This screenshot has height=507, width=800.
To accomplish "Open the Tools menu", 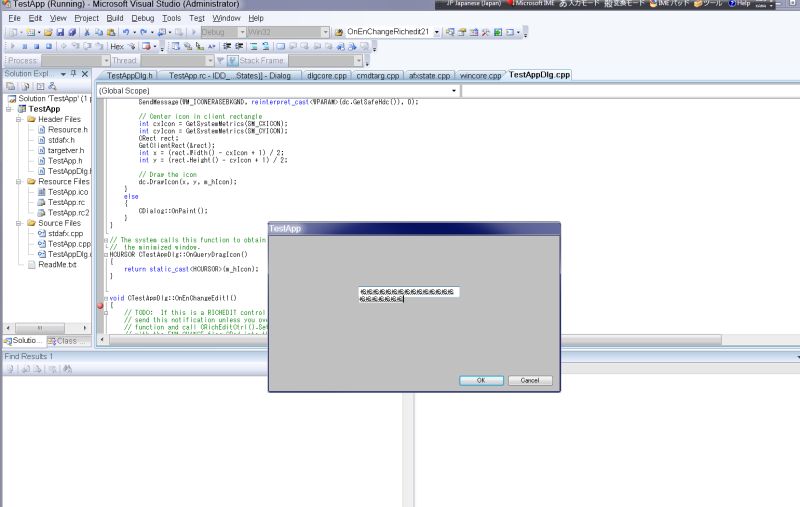I will (x=171, y=18).
